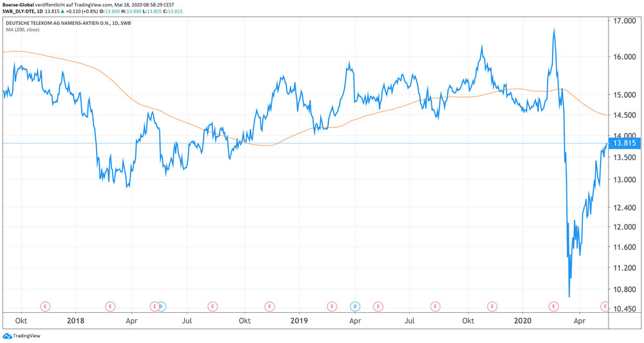Click the Jul label preceding 2019 on time axis
Viewport: 644px width, 343px height.
click(x=187, y=321)
